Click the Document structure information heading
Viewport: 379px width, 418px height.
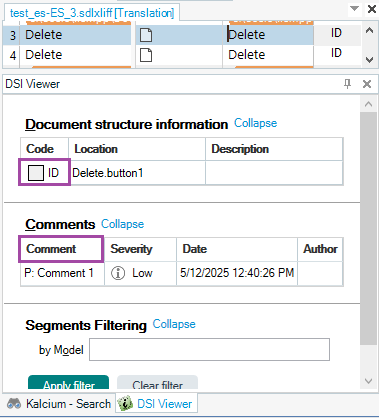coord(127,124)
